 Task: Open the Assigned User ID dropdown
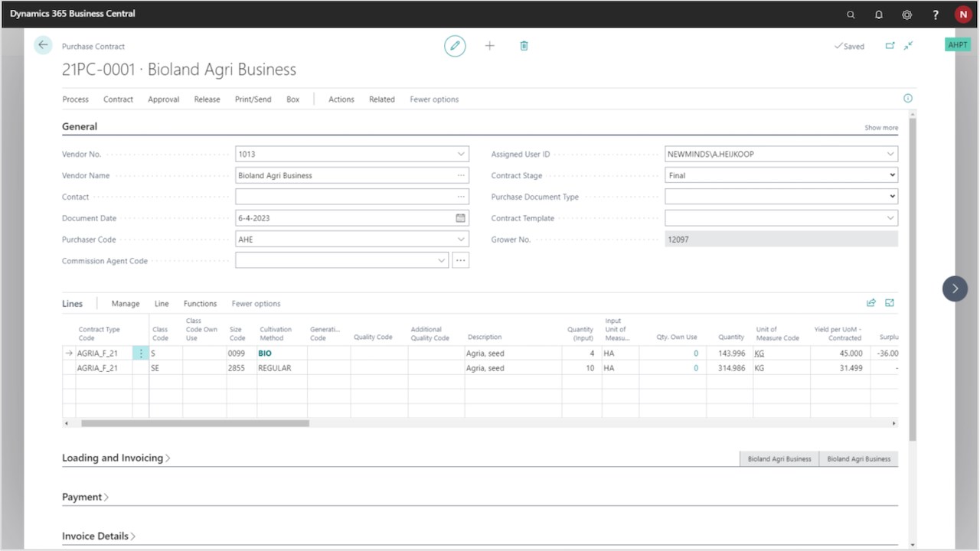click(890, 154)
